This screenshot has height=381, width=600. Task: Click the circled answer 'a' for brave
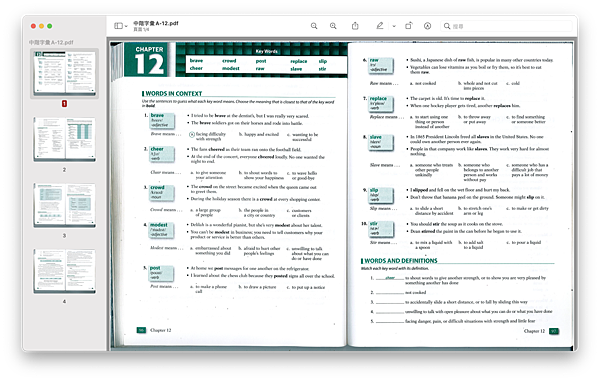pos(192,134)
